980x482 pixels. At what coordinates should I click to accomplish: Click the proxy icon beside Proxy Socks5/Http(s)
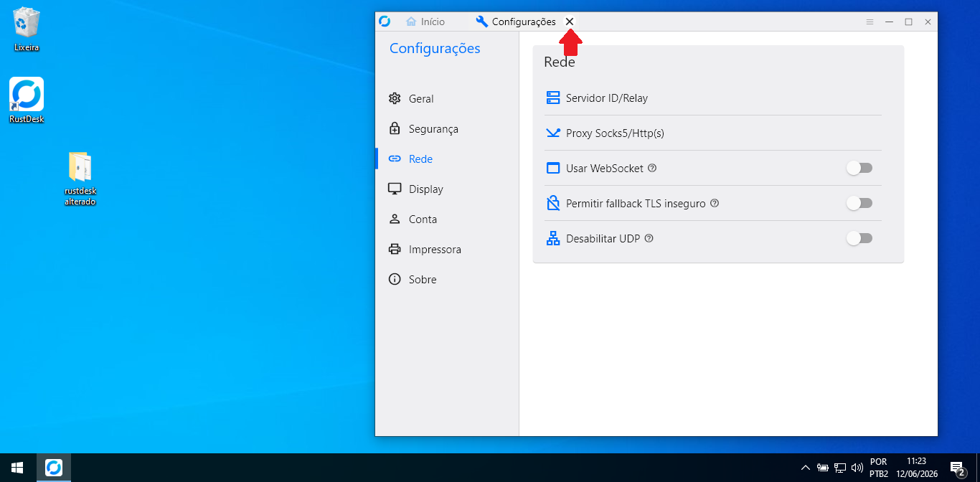pyautogui.click(x=553, y=133)
